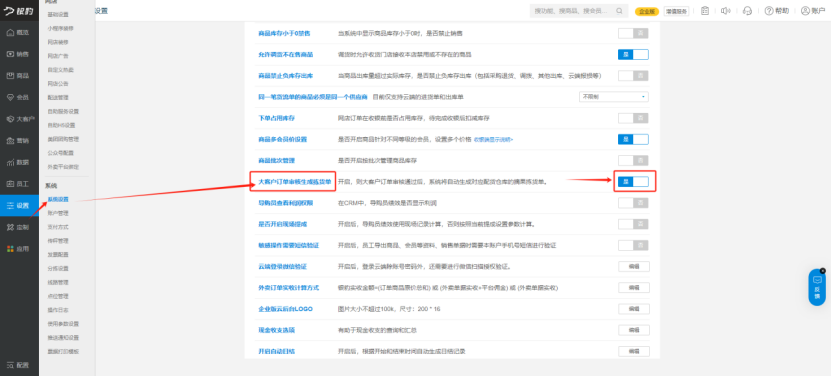This screenshot has width=831, height=376.
Task: Open the 帮助 help menu
Action: pyautogui.click(x=776, y=11)
